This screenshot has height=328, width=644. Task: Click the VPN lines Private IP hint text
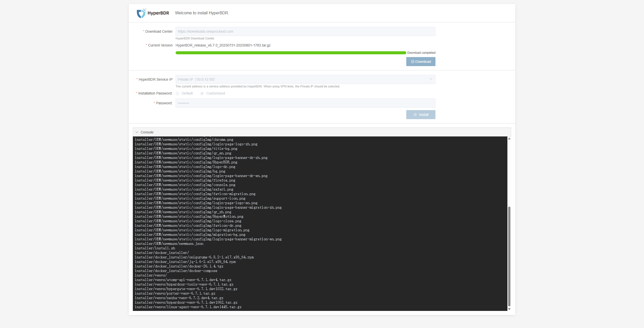(x=258, y=86)
